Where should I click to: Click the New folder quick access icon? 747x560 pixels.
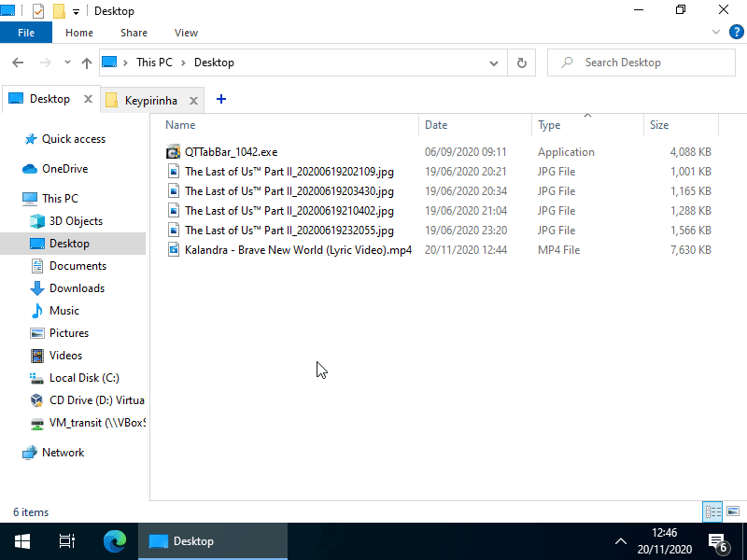59,10
